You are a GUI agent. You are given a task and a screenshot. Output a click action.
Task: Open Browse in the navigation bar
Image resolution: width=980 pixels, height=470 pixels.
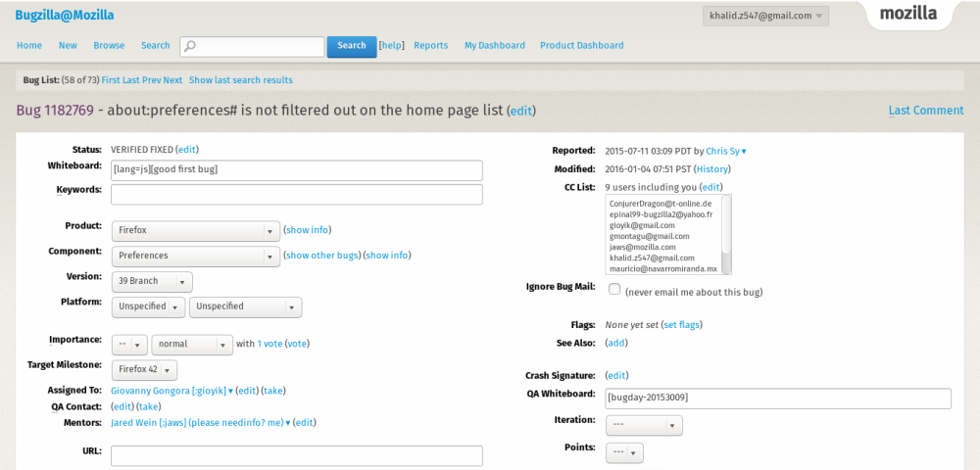point(109,46)
